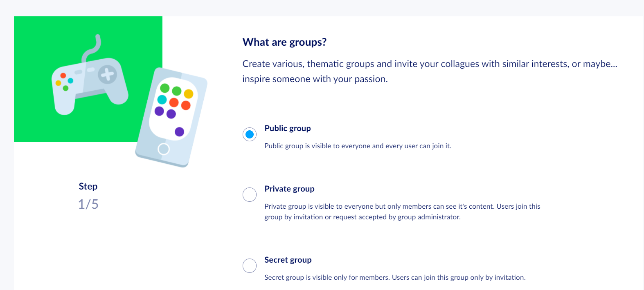Viewport: 644px width, 290px height.
Task: Choose the Private group radio option
Action: (250, 195)
